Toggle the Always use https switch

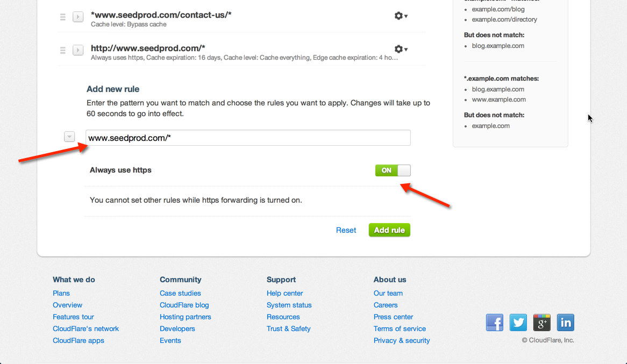click(x=393, y=170)
